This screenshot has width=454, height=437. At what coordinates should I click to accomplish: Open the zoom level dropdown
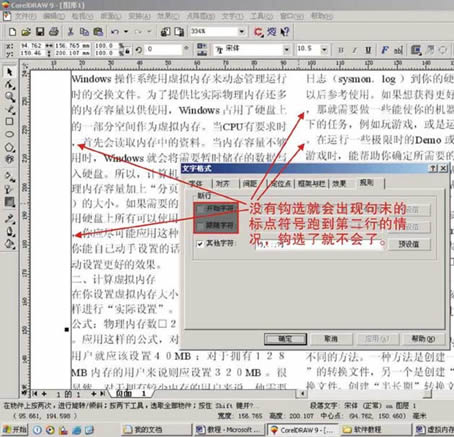tap(242, 32)
